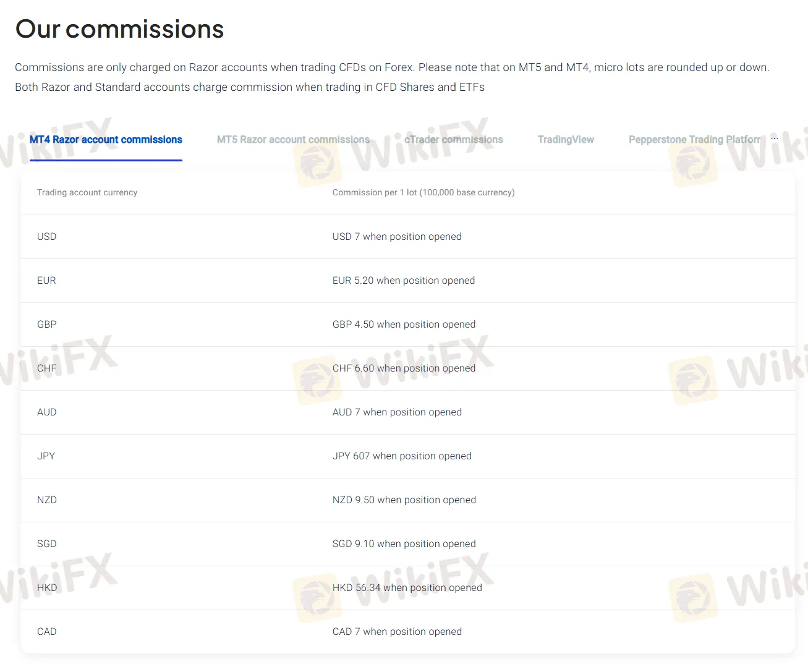Click the JPY 607 commission cell
Image resolution: width=808 pixels, height=672 pixels.
click(x=402, y=456)
